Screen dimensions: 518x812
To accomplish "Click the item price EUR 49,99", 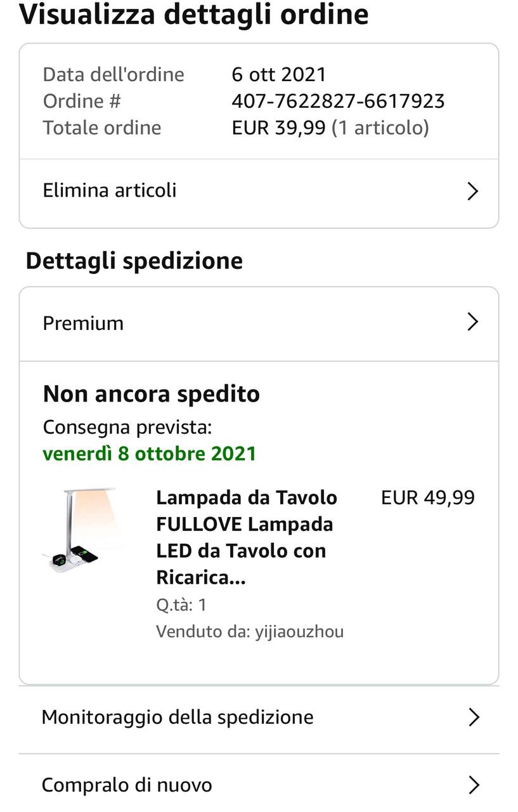I will pos(427,497).
